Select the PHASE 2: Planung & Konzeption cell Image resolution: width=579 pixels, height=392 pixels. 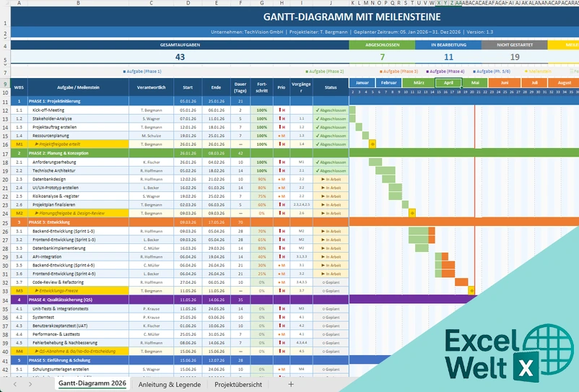(78, 153)
